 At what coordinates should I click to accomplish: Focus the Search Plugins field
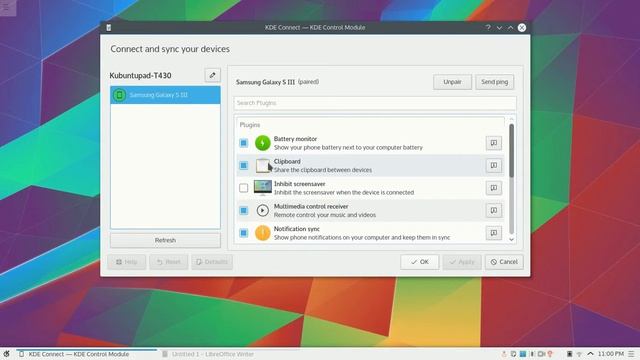[375, 103]
